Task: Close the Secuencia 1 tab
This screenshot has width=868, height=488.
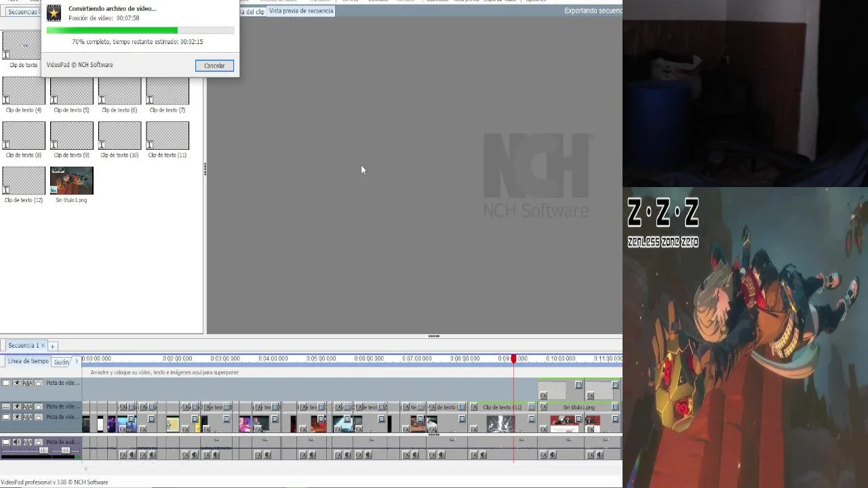Action: click(x=43, y=346)
